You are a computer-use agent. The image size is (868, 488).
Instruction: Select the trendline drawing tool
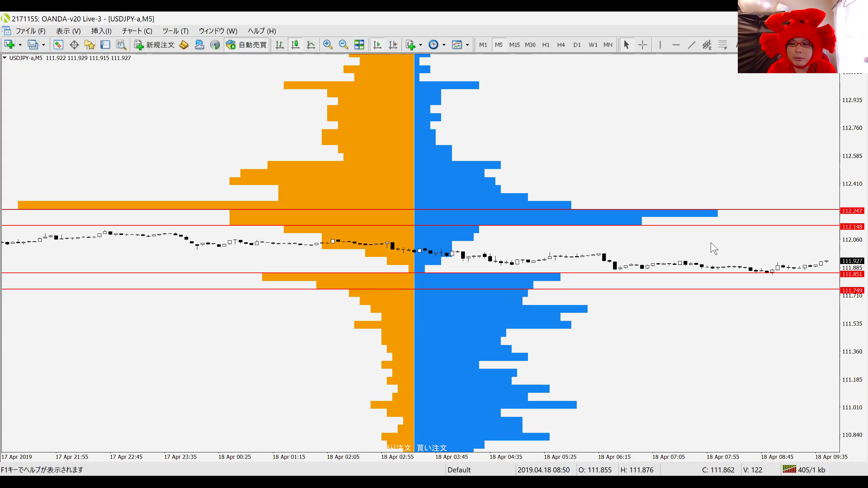click(x=691, y=45)
